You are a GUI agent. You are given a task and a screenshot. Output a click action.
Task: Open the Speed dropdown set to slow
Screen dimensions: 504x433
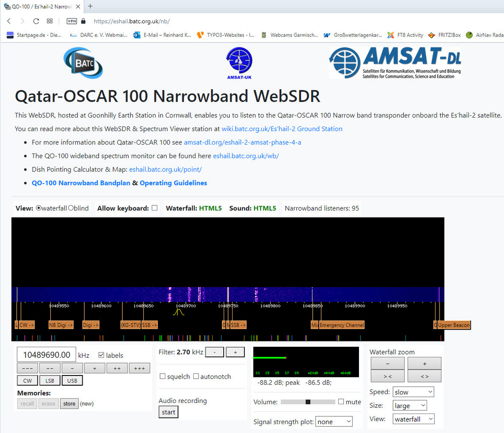(x=413, y=392)
